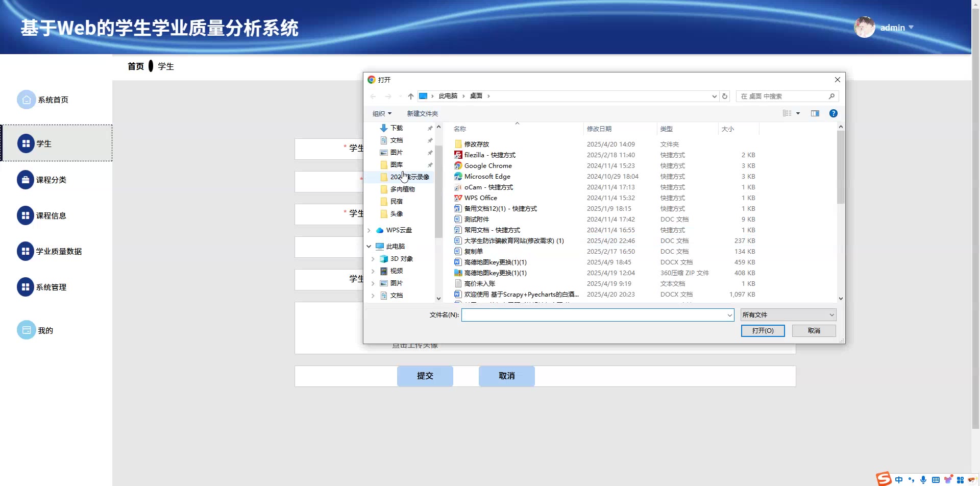Open the 所有文件 file type dropdown
Viewport: 980px width, 486px height.
click(x=788, y=315)
